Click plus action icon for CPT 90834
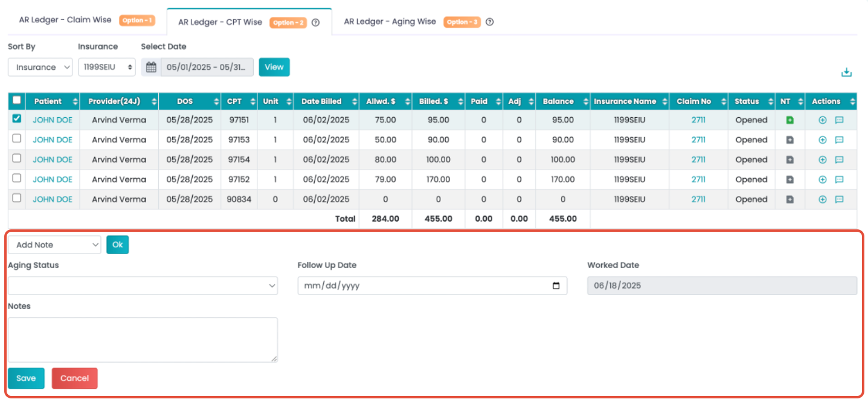The image size is (868, 402). (822, 200)
